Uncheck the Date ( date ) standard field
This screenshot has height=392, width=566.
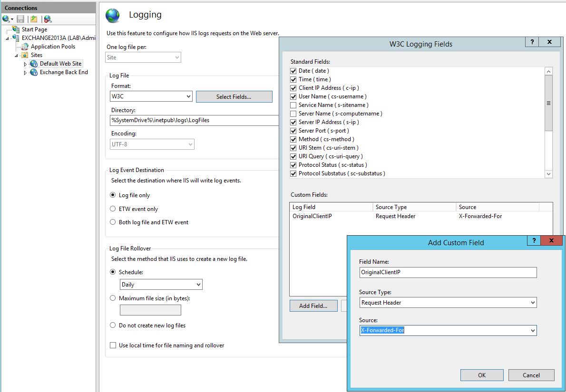293,70
